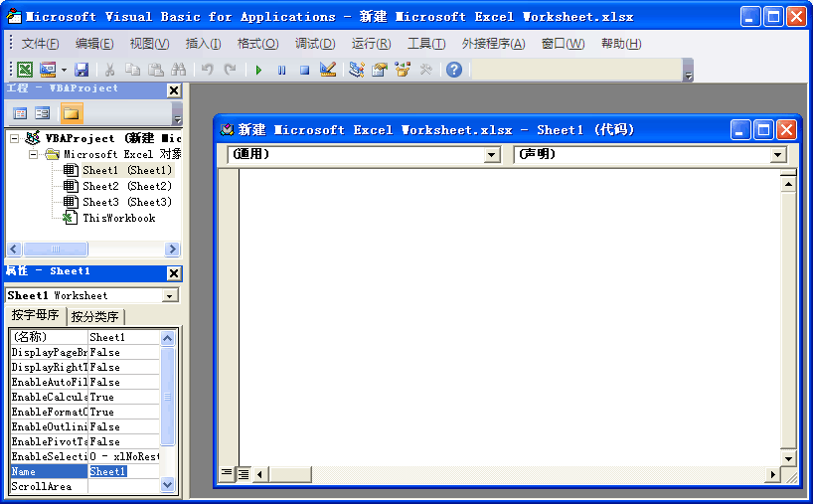813x504 pixels.
Task: Open the 视图(V) menu
Action: tap(149, 44)
